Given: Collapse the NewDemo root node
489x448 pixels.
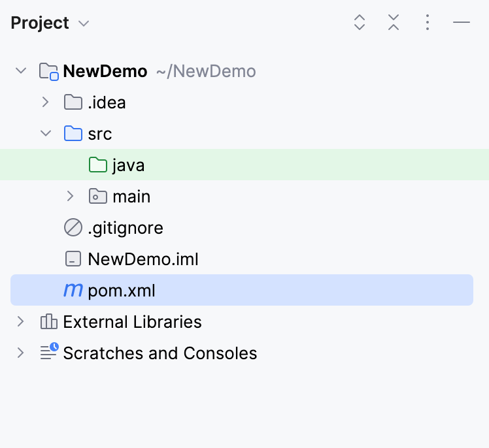Looking at the screenshot, I should point(21,71).
